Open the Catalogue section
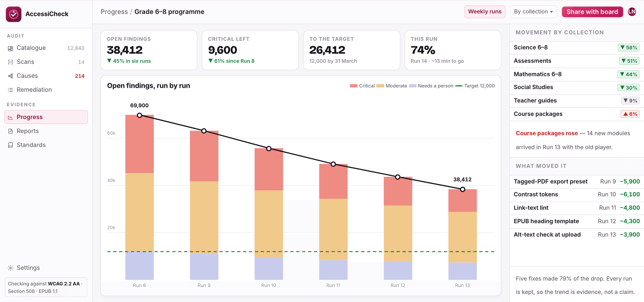The width and height of the screenshot is (644, 302). coord(46,48)
